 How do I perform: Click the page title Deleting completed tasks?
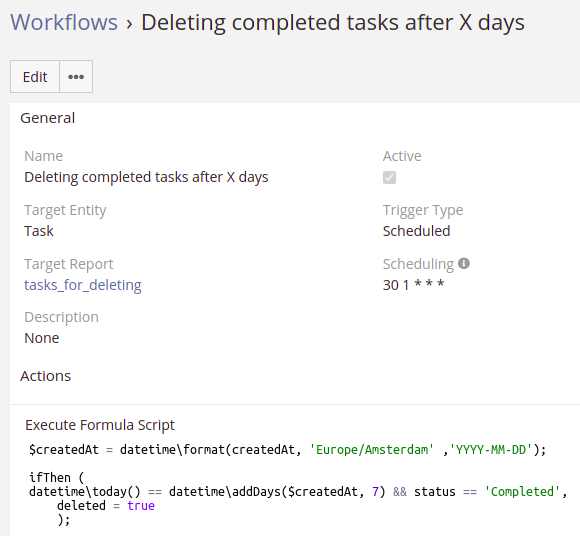coord(333,23)
